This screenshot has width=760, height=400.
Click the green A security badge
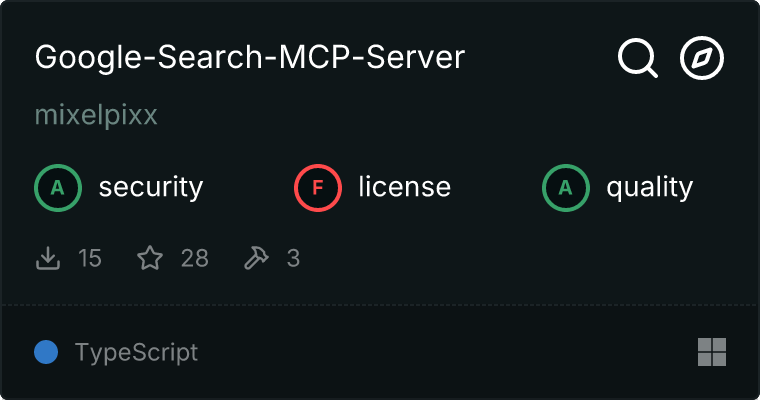point(58,187)
